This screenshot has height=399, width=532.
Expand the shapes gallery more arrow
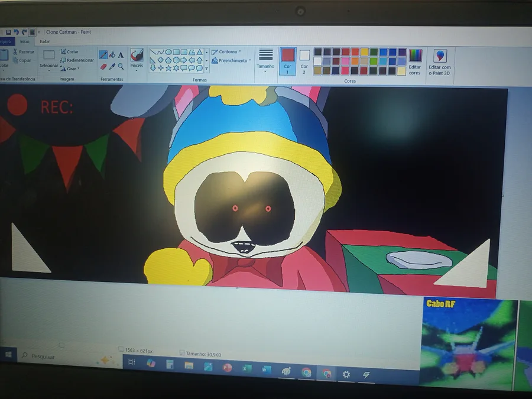click(207, 68)
